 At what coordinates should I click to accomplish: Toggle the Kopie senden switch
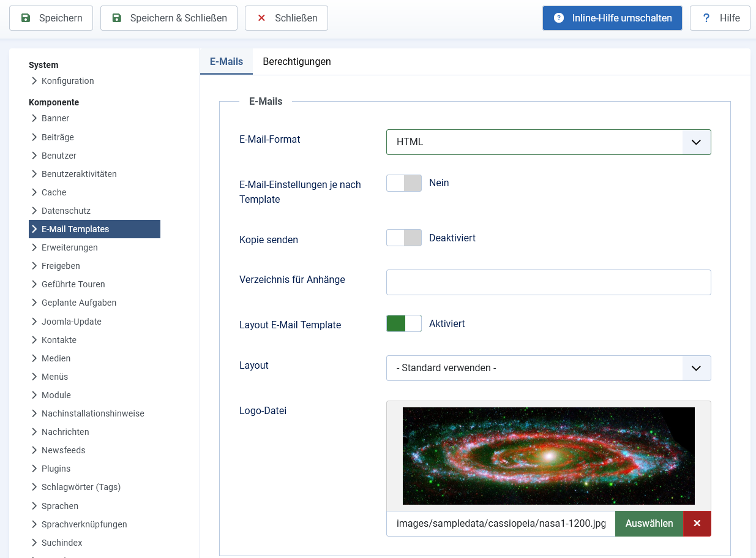pyautogui.click(x=404, y=238)
